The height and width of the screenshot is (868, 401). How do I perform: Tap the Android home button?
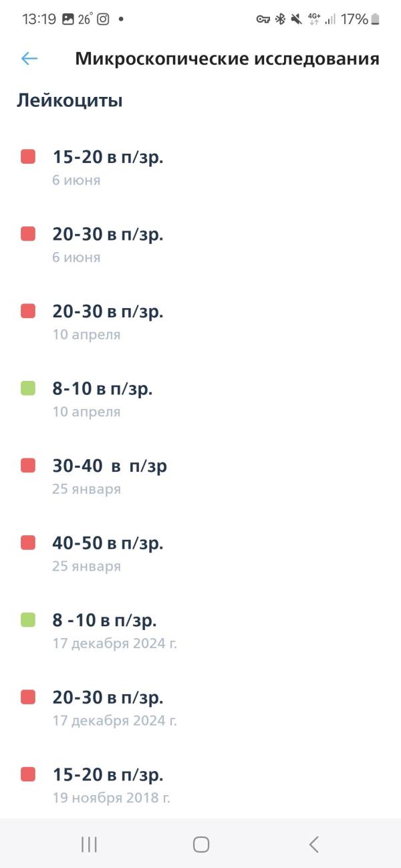click(x=201, y=844)
